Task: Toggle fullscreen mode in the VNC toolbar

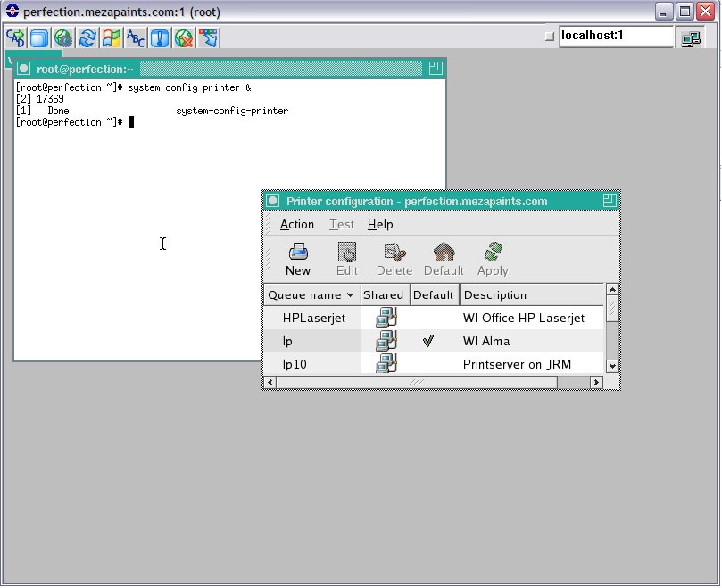Action: (39, 37)
